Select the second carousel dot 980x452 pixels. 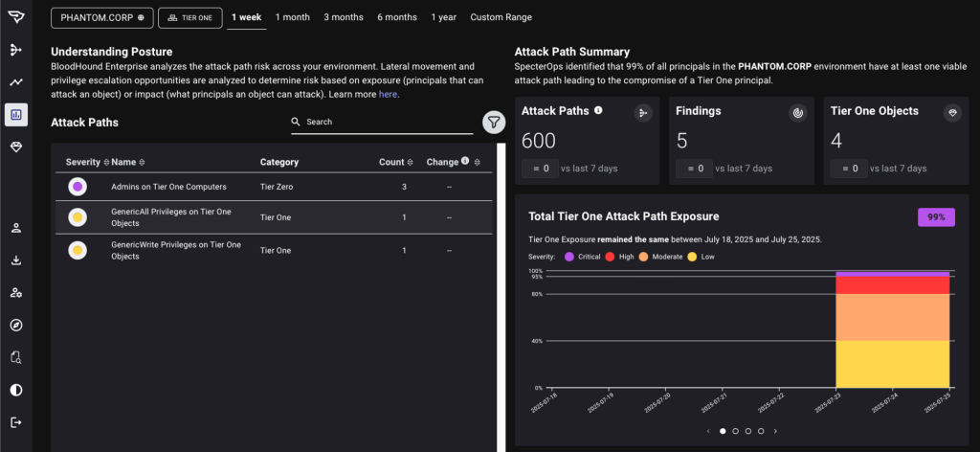(x=736, y=431)
